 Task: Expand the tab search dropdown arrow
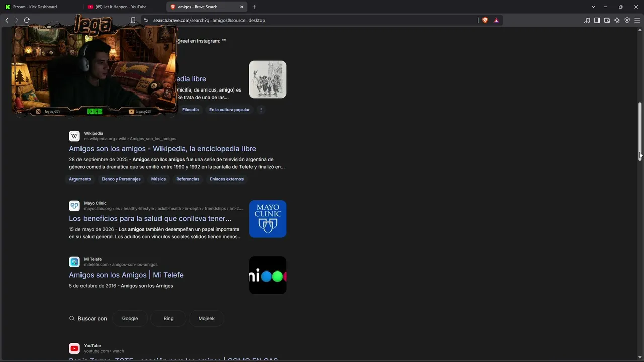(x=593, y=7)
